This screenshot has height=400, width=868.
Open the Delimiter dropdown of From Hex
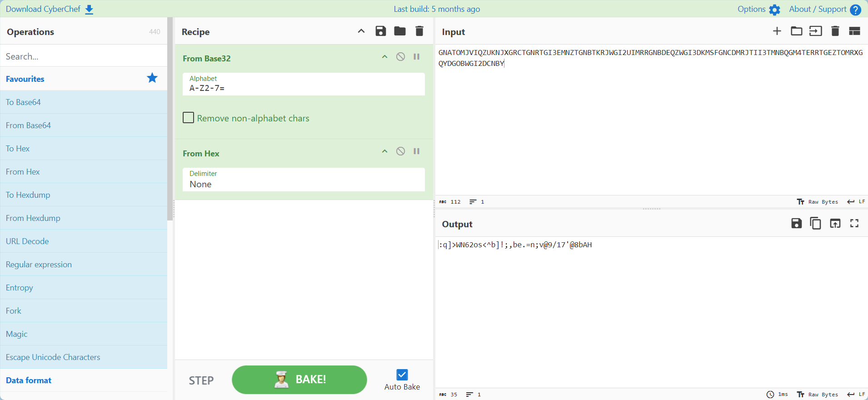click(304, 180)
